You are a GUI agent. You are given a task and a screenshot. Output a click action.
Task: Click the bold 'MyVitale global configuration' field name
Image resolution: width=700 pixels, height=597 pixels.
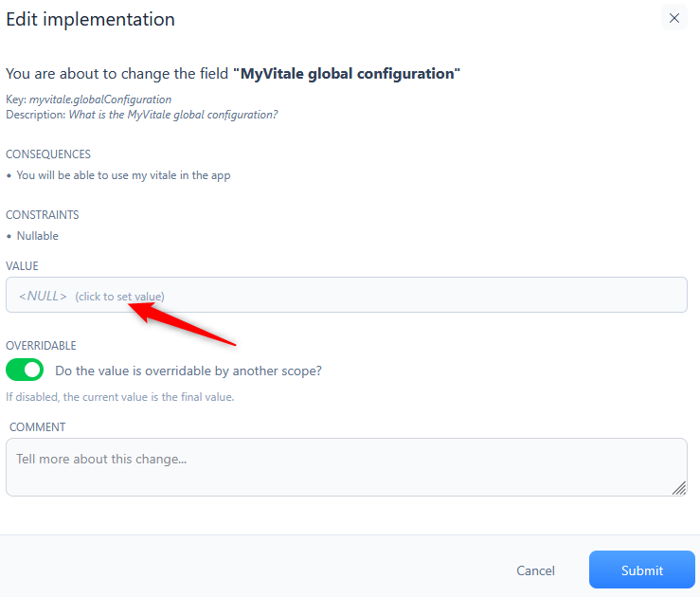347,73
